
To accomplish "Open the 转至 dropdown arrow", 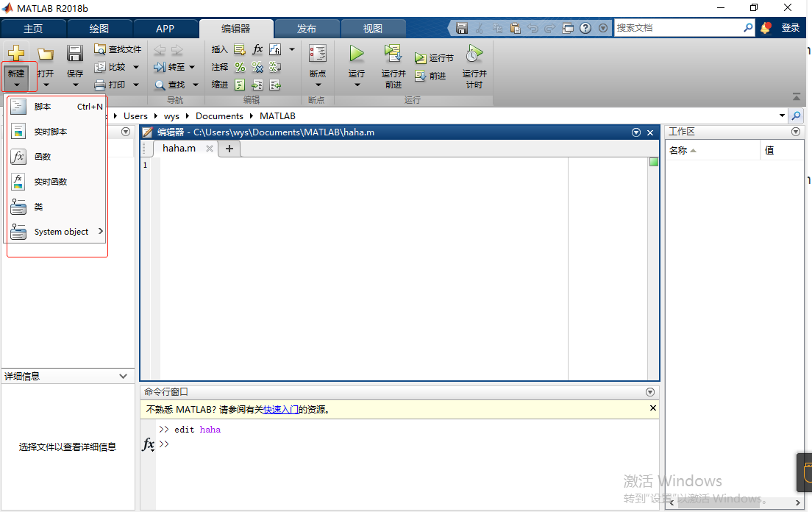I will click(x=192, y=67).
